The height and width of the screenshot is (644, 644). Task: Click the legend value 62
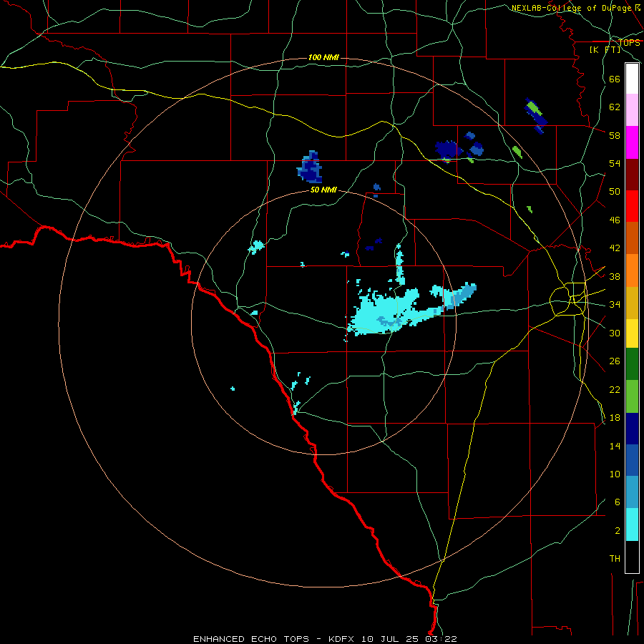(615, 107)
